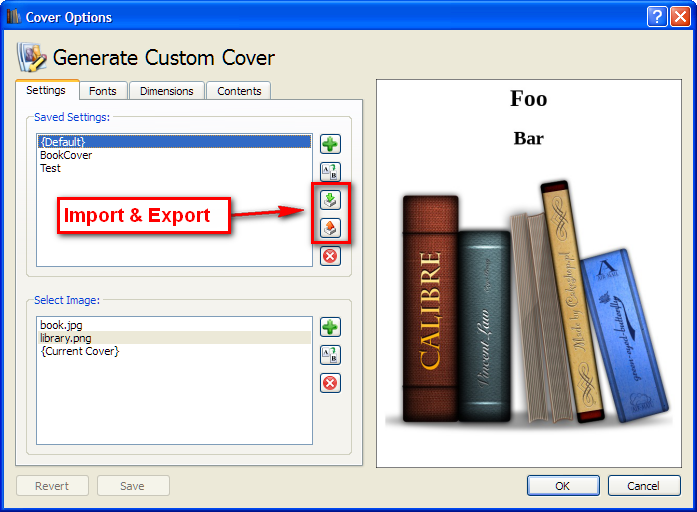Open the Dimensions tab
The height and width of the screenshot is (512, 697).
tap(167, 91)
